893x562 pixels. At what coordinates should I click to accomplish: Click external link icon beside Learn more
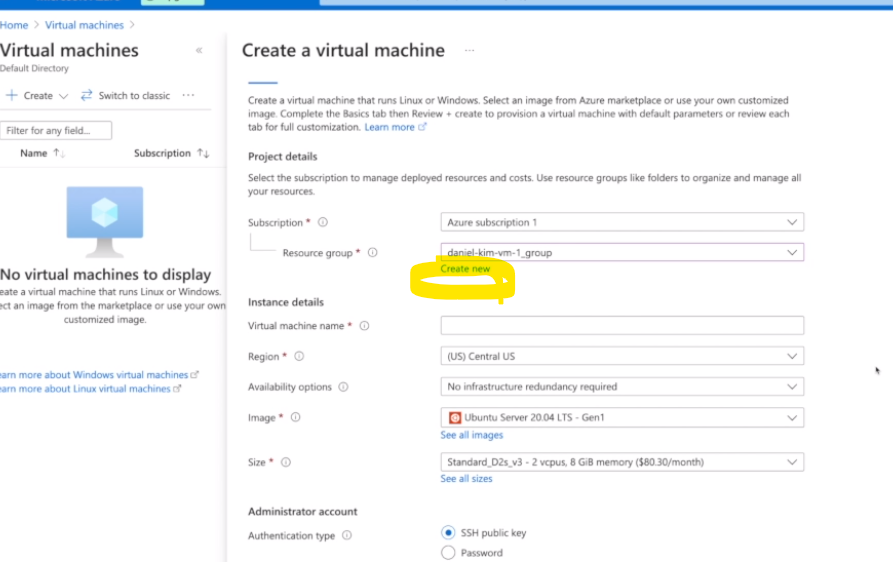pos(422,127)
